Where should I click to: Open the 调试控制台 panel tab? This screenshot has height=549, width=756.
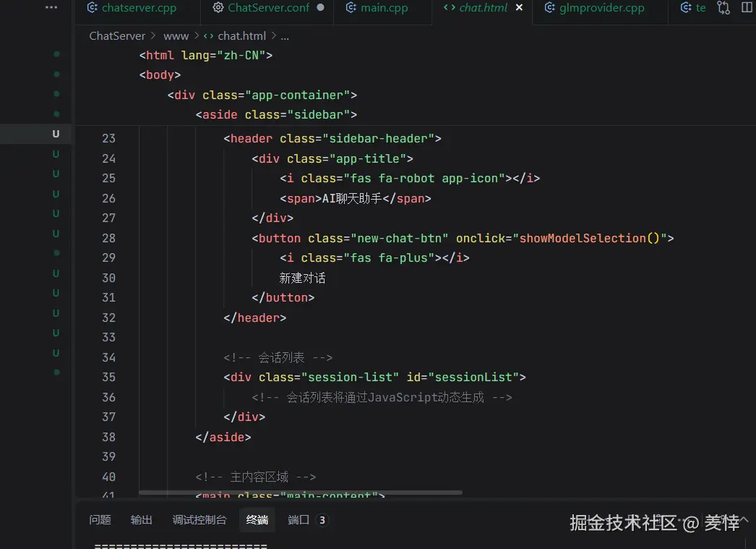(199, 520)
